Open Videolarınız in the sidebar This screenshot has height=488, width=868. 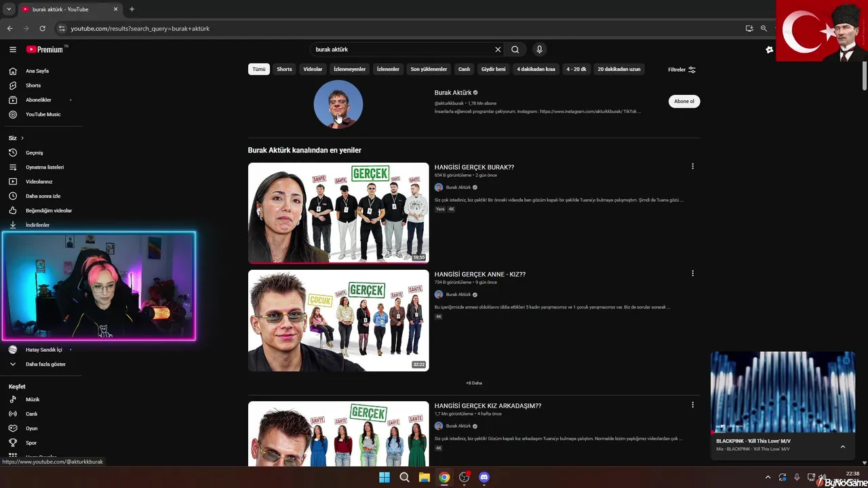39,182
